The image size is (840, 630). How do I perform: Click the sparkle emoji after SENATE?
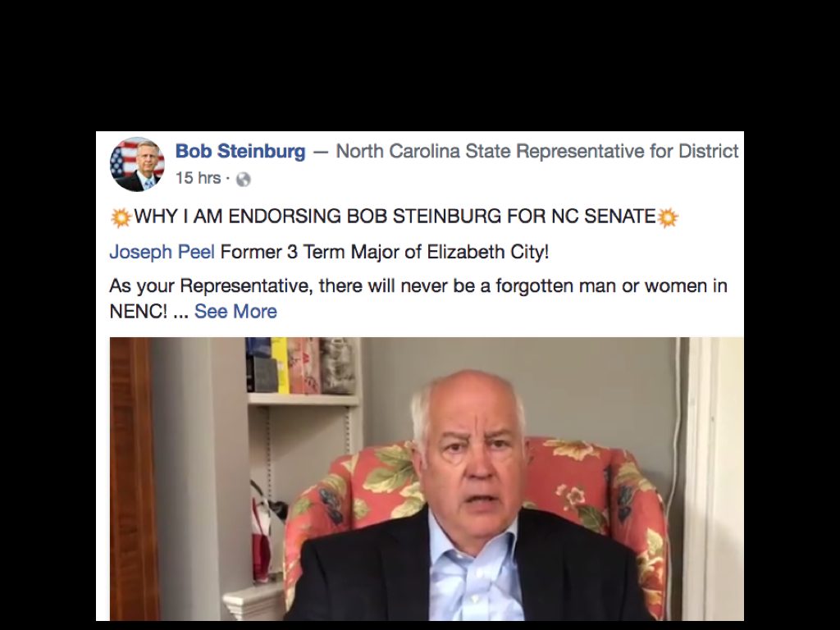coord(668,217)
